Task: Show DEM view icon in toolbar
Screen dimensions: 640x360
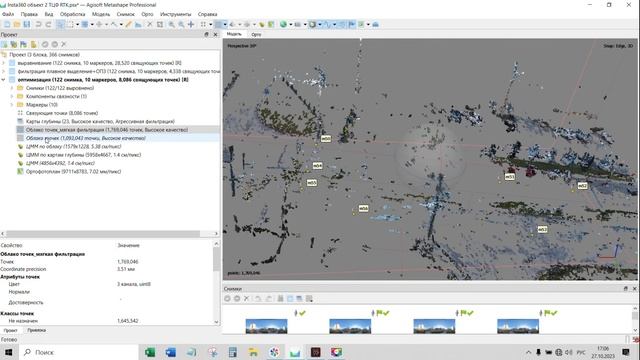Action: tap(262, 24)
